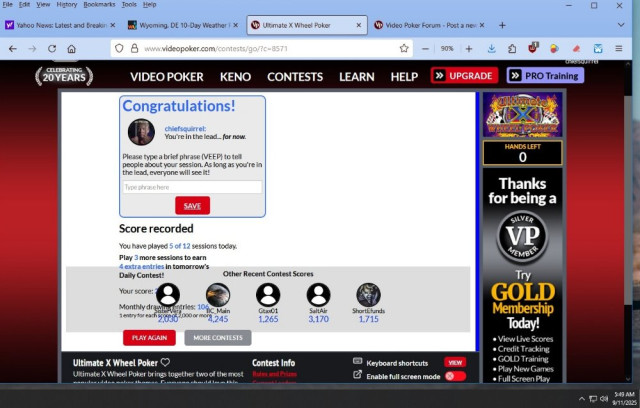Click the 90% zoom level indicator
Viewport: 640px width, 408px height.
(447, 49)
